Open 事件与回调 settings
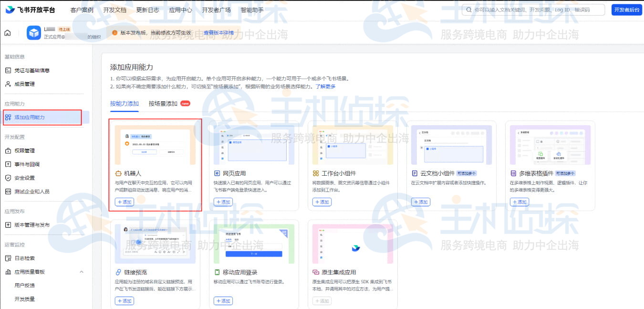The height and width of the screenshot is (309, 644). [x=27, y=164]
